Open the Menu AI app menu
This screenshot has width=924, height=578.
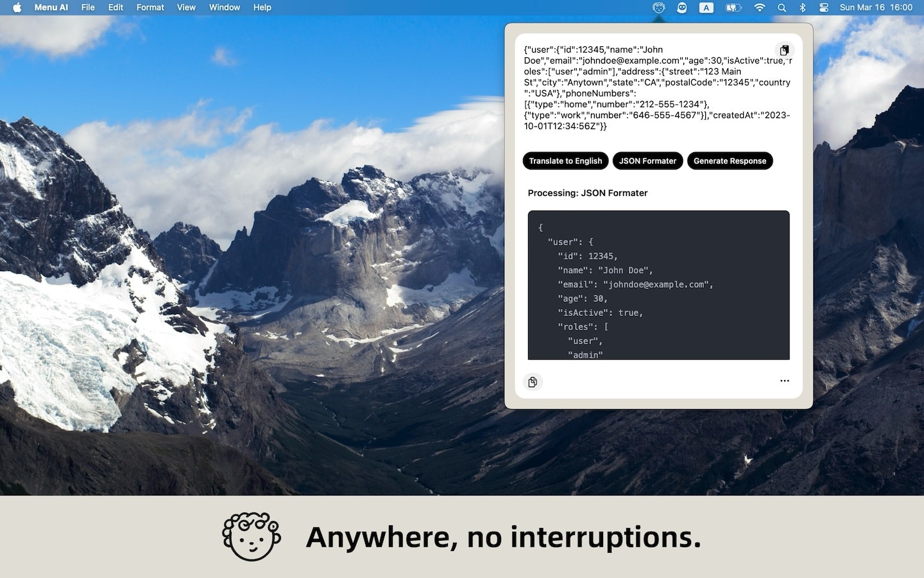(x=51, y=8)
